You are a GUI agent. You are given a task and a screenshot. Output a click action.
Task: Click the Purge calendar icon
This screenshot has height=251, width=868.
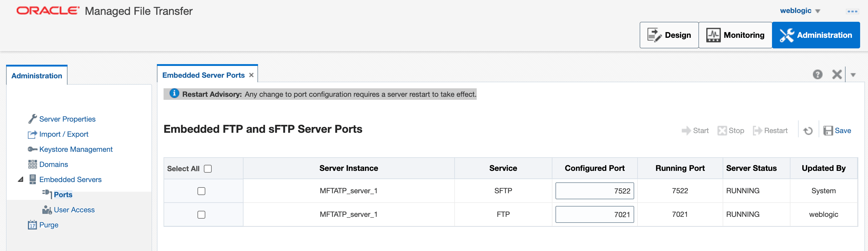(32, 225)
